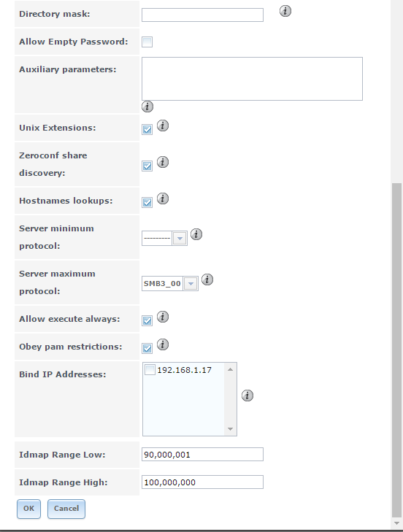Click info icon next to Directory mask
The width and height of the screenshot is (403, 532).
[285, 11]
